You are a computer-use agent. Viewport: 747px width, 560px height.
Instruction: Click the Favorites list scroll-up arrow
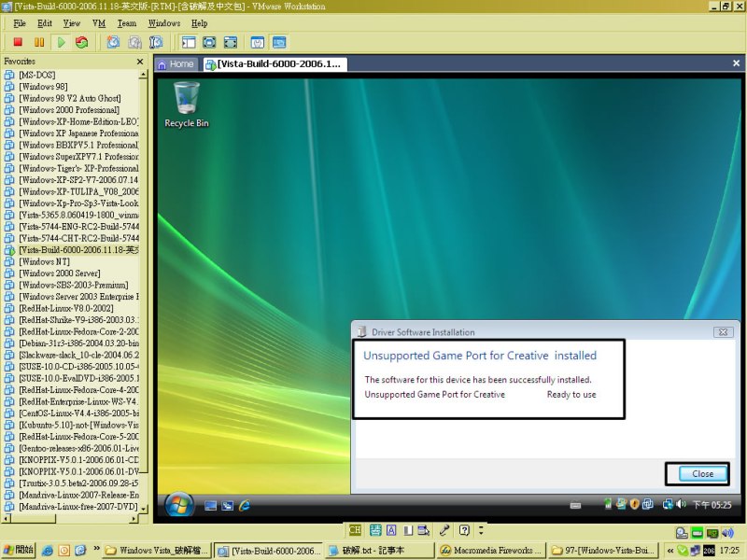pos(143,75)
